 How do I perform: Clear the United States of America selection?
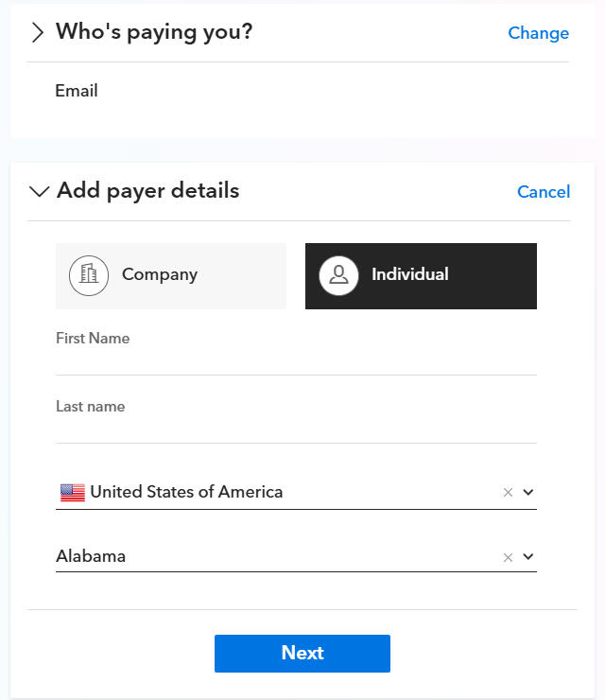[508, 493]
